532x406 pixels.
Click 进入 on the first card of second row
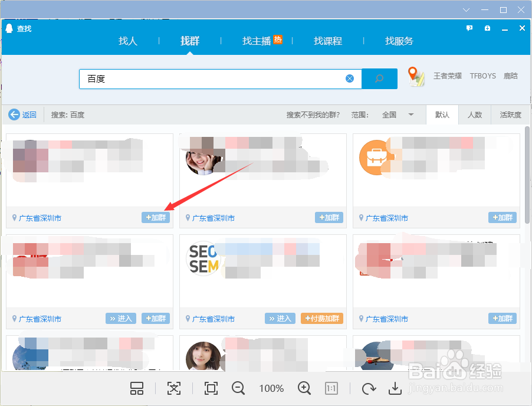tap(121, 319)
